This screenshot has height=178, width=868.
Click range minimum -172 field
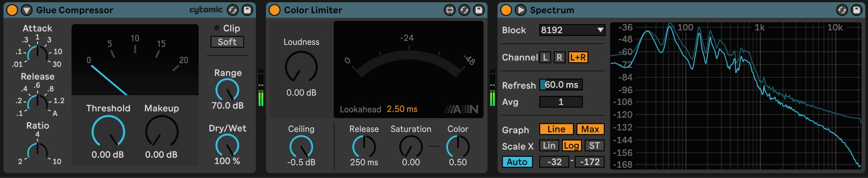pyautogui.click(x=590, y=162)
